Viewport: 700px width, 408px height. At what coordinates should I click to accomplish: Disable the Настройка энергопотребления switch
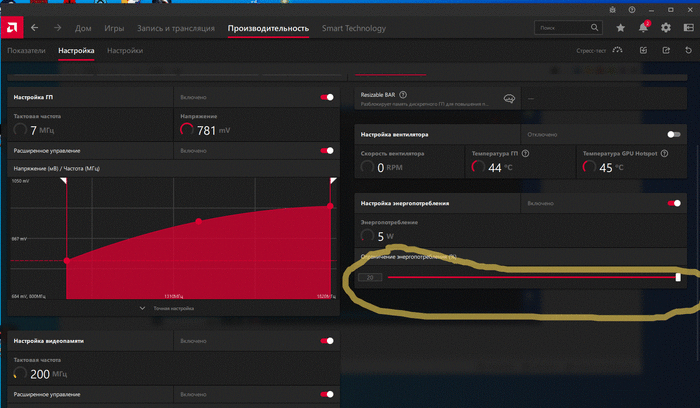[x=673, y=203]
